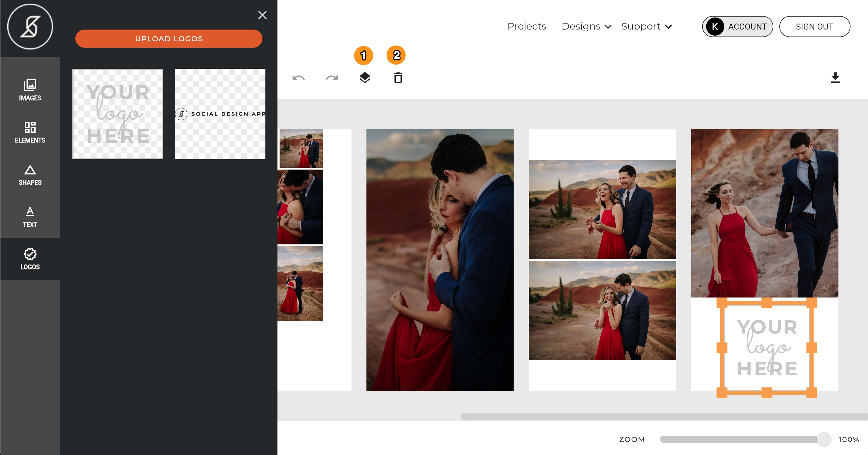Open the Elements panel in sidebar
Screen dimensions: 868x455
tap(30, 132)
